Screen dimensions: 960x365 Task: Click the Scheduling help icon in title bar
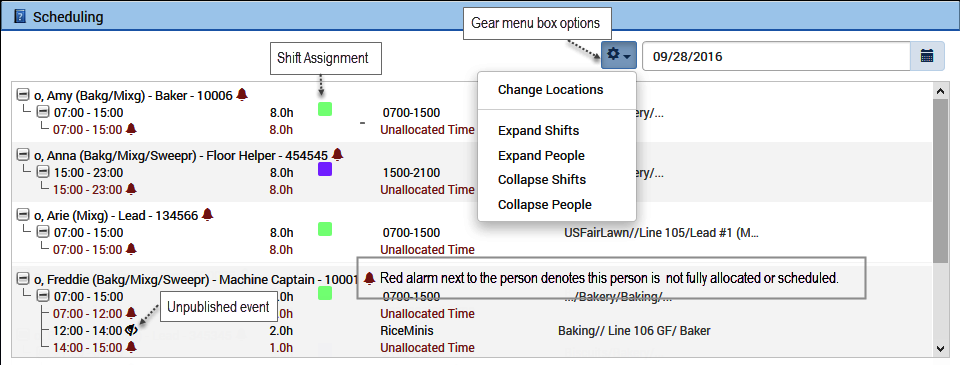pos(20,17)
